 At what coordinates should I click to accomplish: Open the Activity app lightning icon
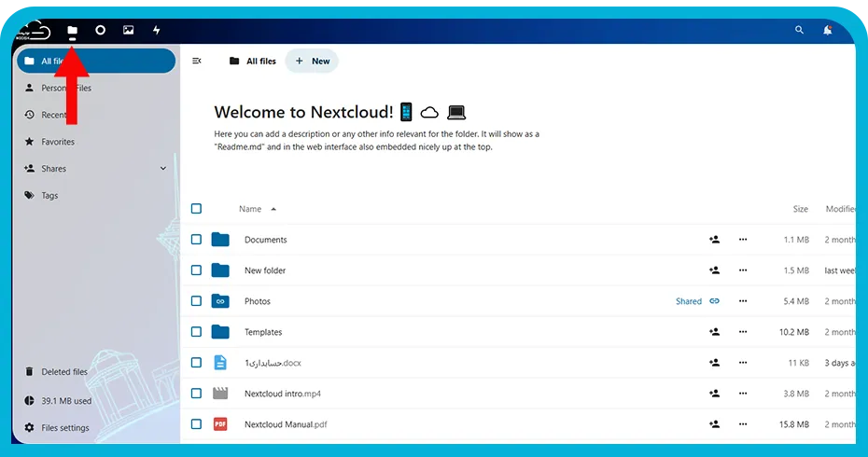click(157, 30)
